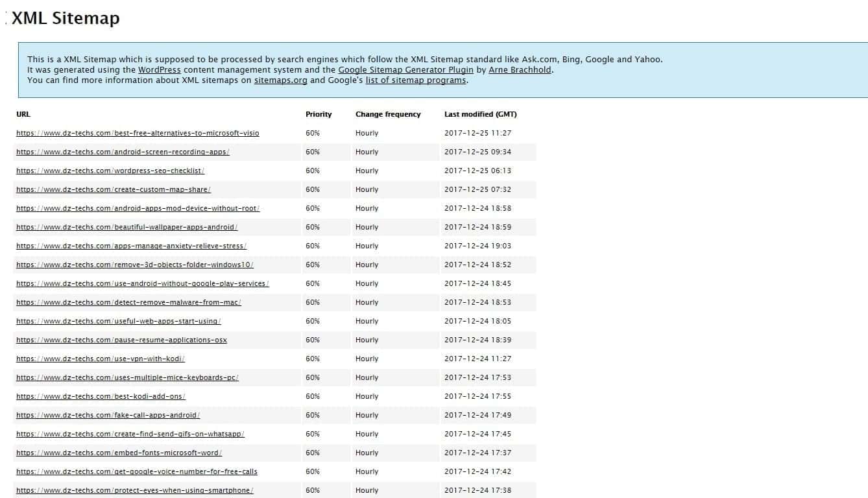Follow use-android-without-google-play-services URL

pyautogui.click(x=143, y=283)
